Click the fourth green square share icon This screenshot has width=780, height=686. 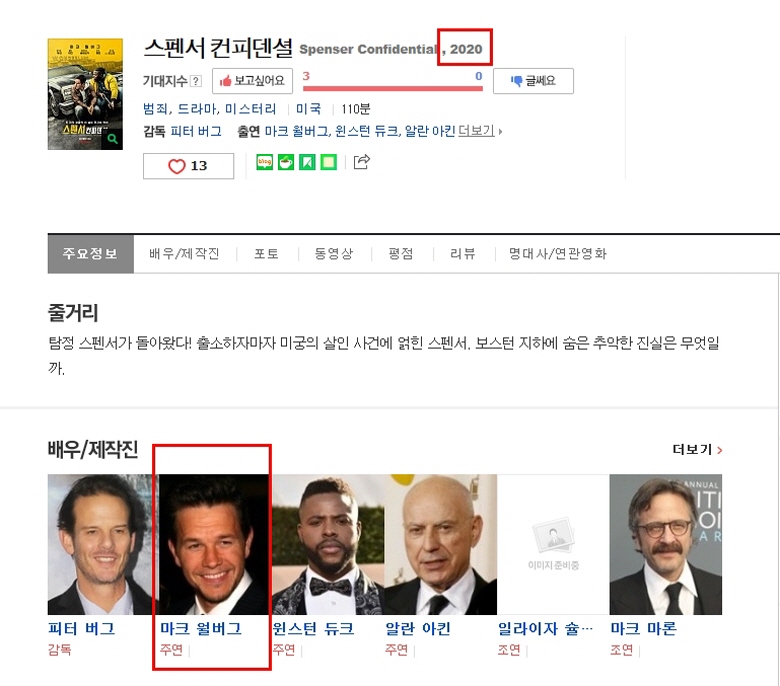tap(328, 162)
